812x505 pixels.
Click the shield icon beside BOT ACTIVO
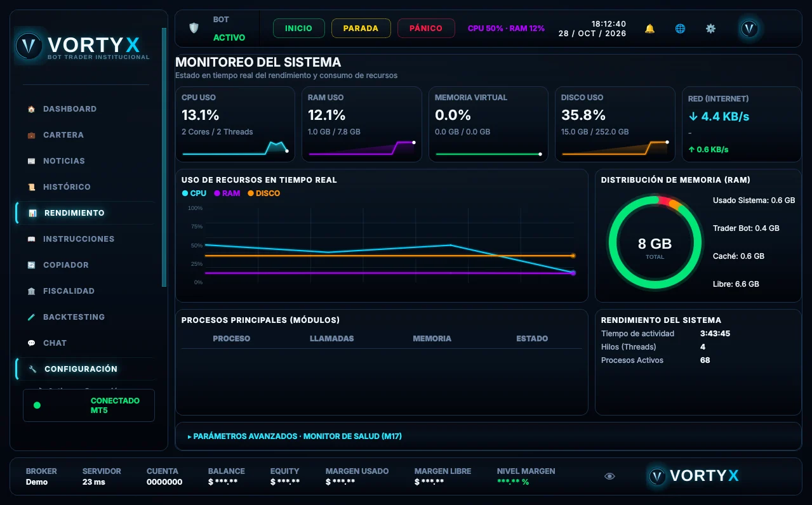coord(194,29)
